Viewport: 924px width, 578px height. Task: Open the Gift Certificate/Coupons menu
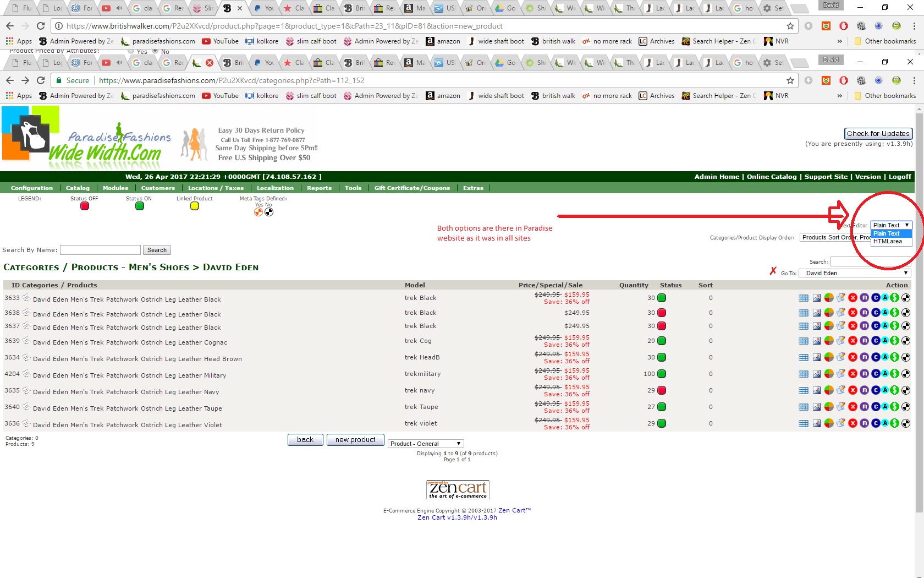(x=412, y=188)
